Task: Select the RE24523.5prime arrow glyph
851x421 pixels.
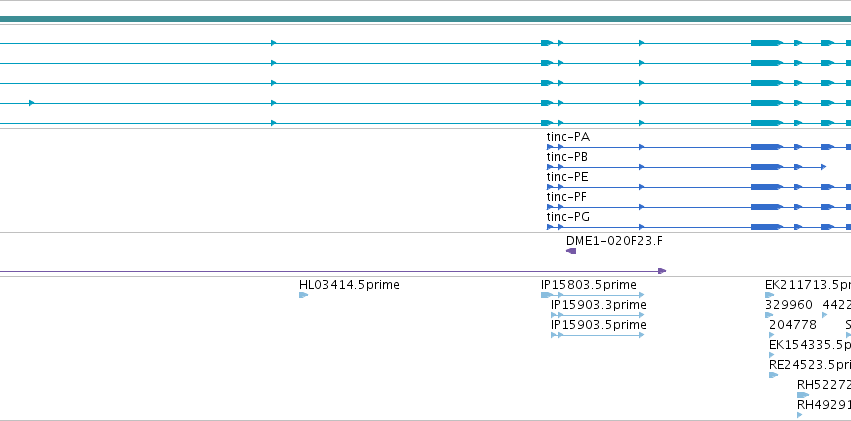Action: (773, 375)
